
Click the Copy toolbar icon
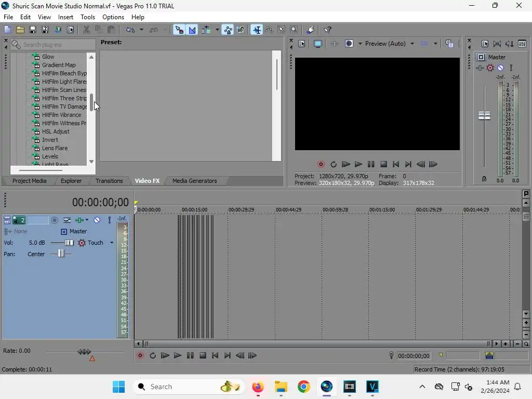pyautogui.click(x=99, y=30)
